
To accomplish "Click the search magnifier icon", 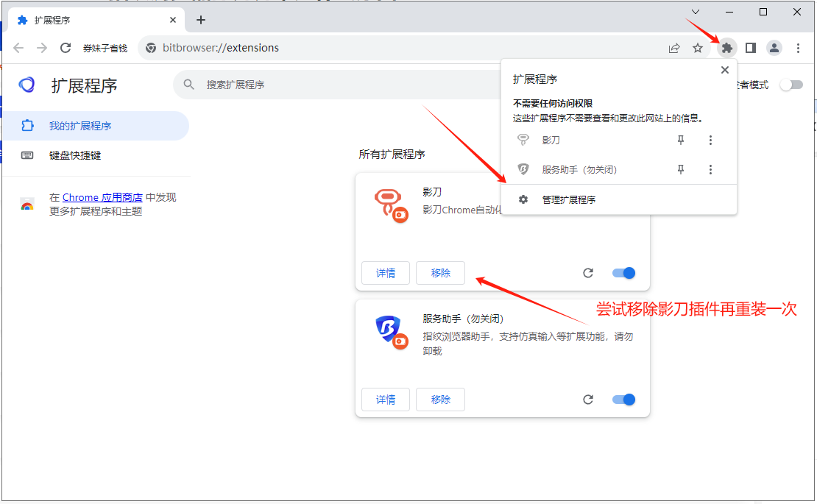I will coord(188,85).
